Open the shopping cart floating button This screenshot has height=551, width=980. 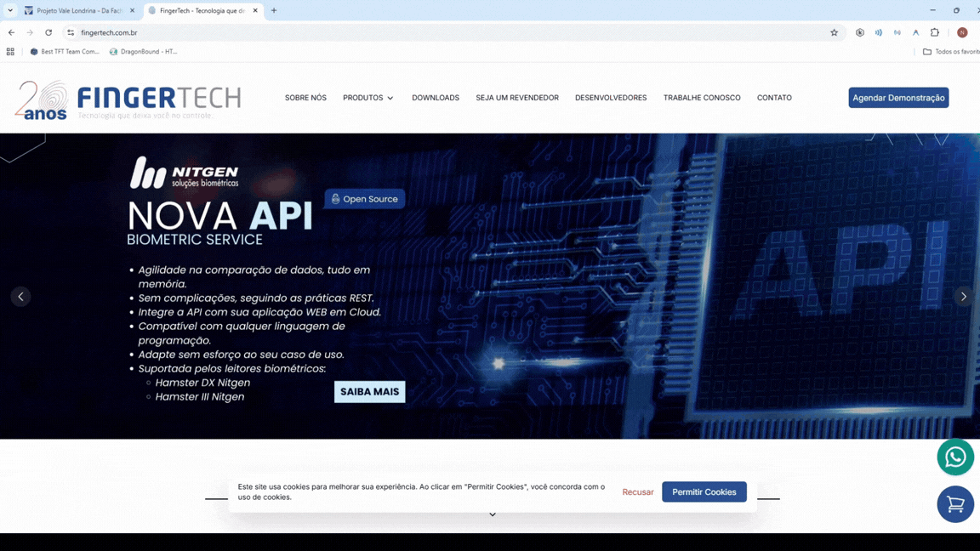coord(955,504)
